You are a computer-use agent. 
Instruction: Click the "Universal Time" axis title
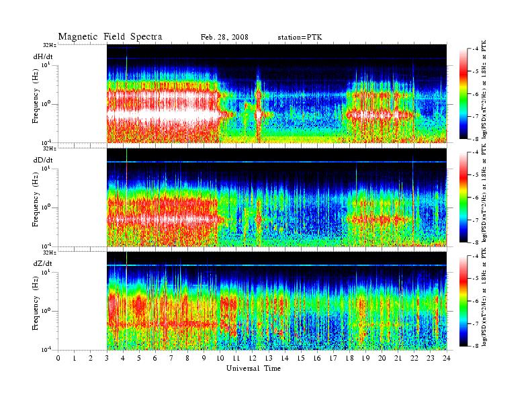[x=253, y=368]
